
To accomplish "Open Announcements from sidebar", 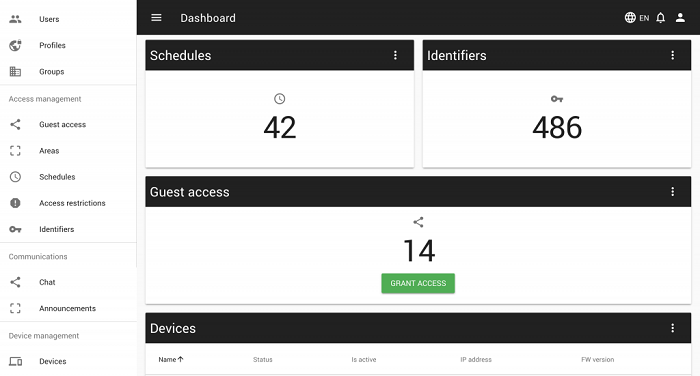I will (x=67, y=309).
